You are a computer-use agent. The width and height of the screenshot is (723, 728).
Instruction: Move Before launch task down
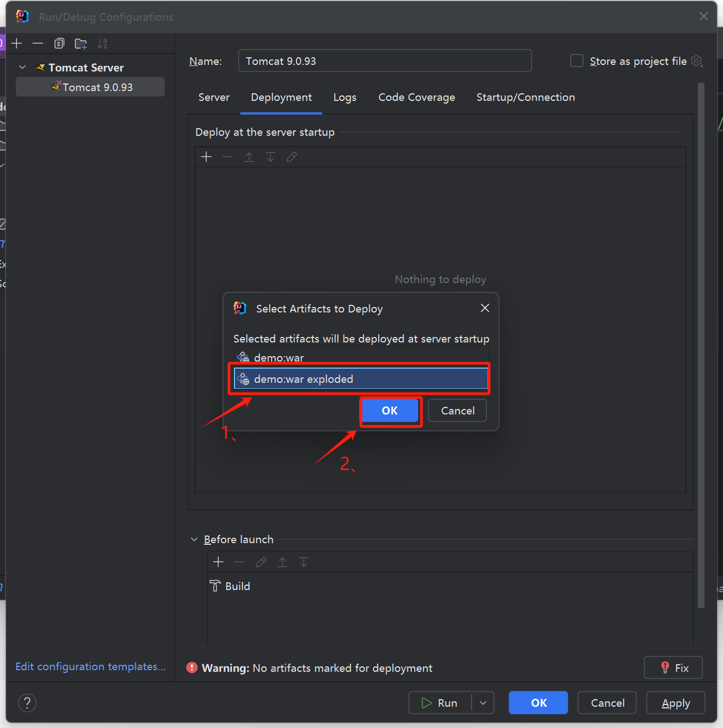tap(304, 562)
